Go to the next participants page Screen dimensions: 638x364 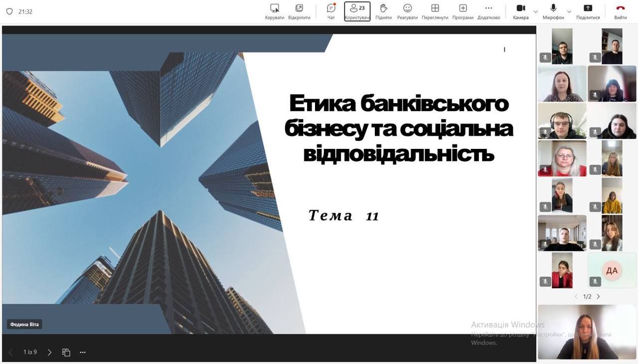pos(599,296)
